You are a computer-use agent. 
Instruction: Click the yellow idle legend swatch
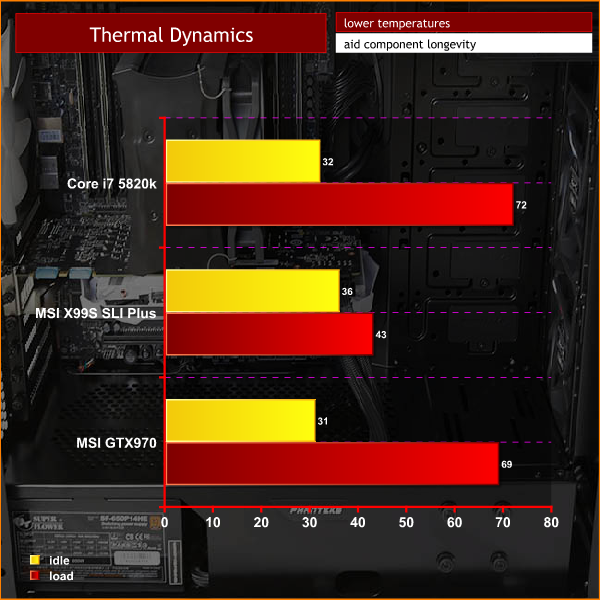35,560
